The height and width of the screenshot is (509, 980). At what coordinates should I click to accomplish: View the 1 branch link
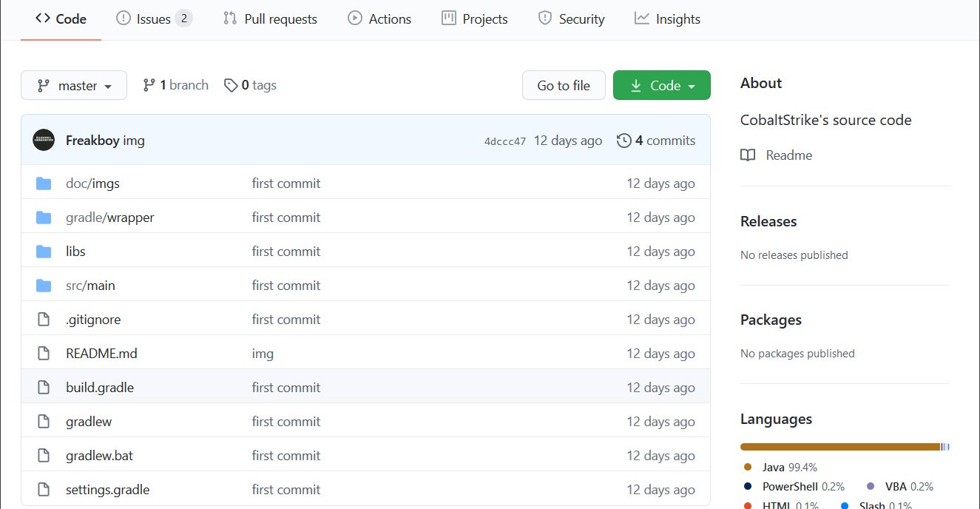coord(175,85)
